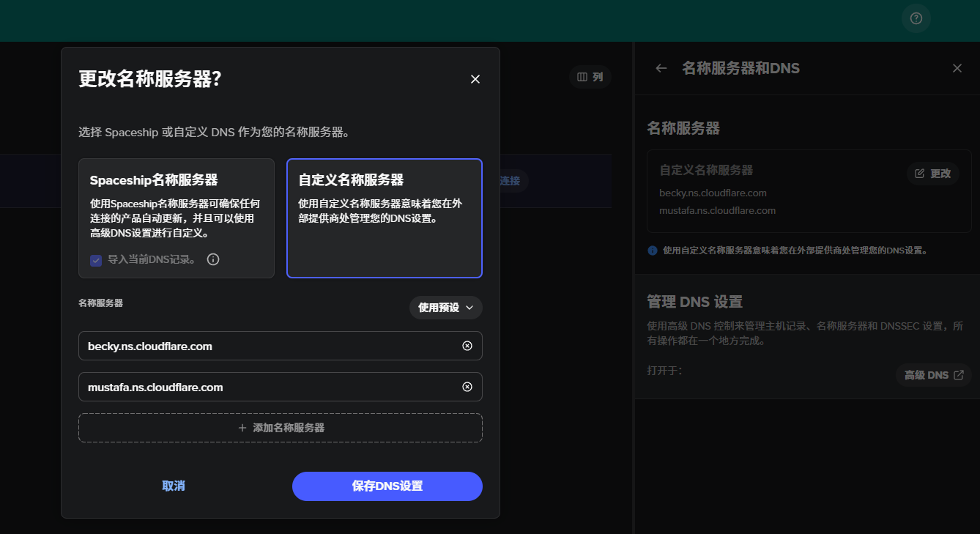This screenshot has width=980, height=534.
Task: Click the info icon below the nameserver list
Action: (652, 250)
